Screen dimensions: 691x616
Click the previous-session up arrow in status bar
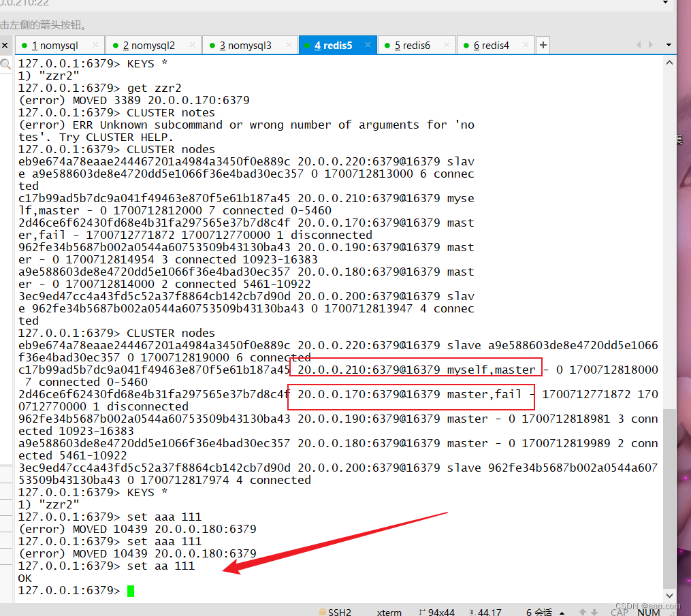[583, 611]
